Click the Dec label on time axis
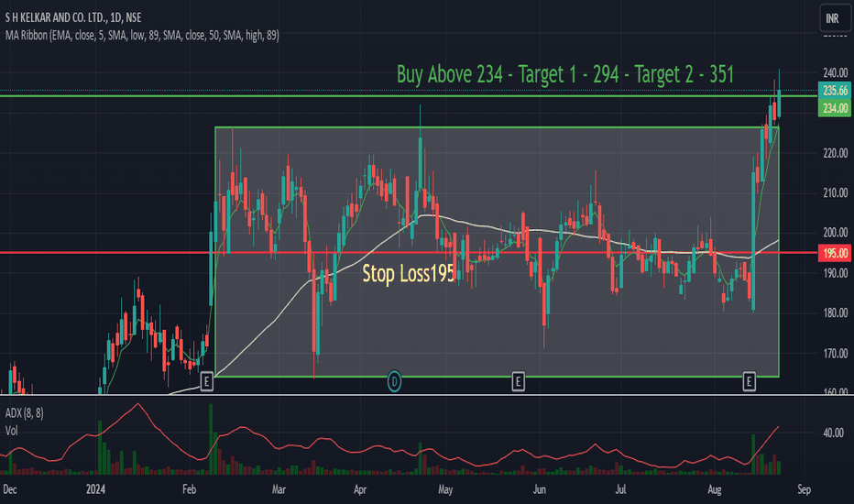This screenshot has height=504, width=854. point(10,489)
